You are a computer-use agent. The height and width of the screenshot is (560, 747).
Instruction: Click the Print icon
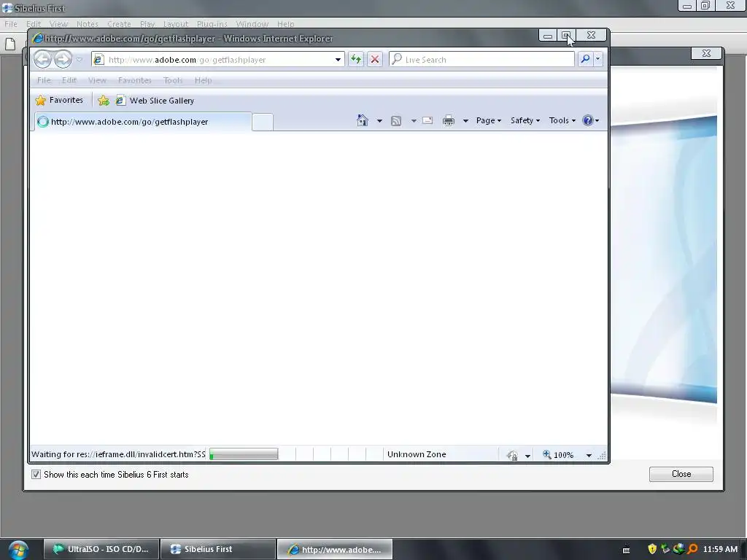(449, 120)
